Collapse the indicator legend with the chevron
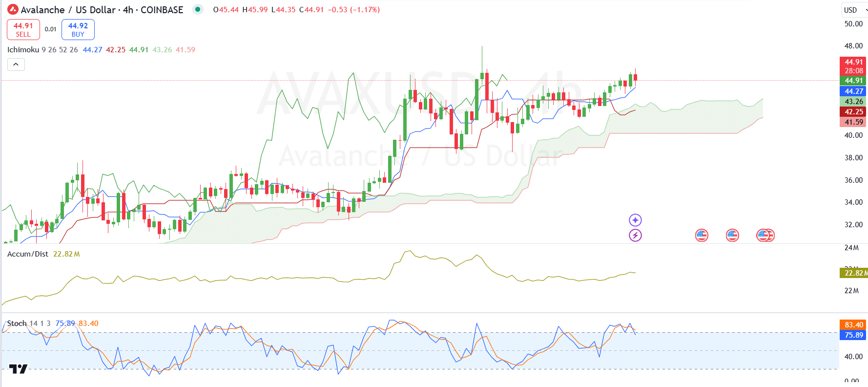 click(16, 64)
